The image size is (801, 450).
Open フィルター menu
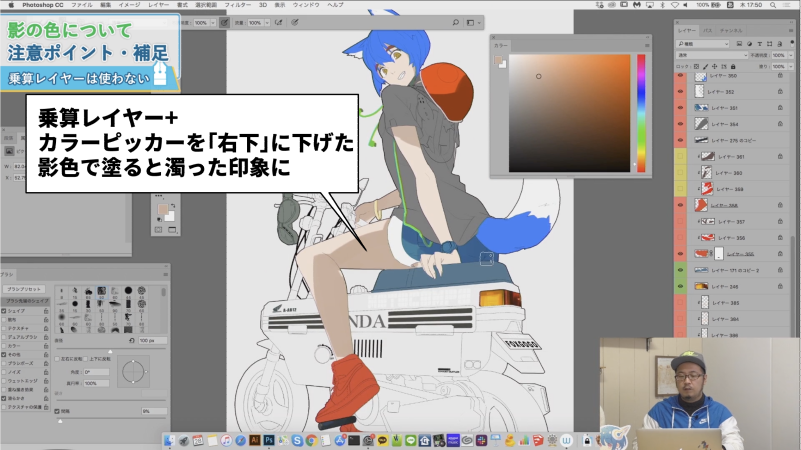click(238, 5)
